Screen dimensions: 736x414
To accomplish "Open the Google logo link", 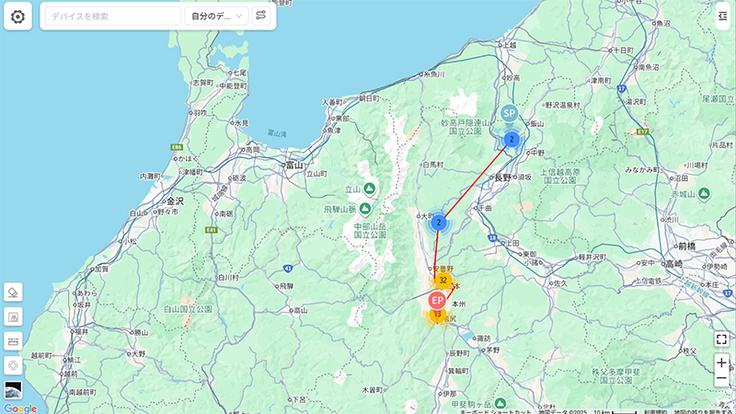I will point(20,408).
